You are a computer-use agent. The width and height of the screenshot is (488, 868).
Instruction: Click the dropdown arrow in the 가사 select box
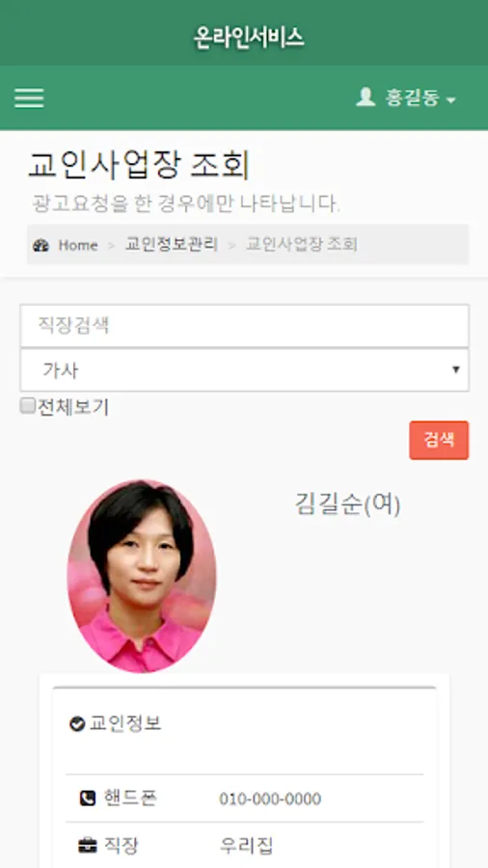[x=456, y=369]
